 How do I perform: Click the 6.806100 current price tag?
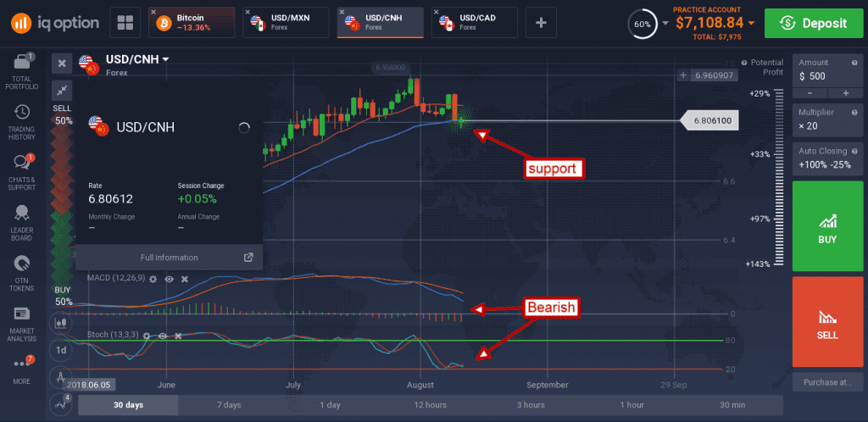(709, 120)
